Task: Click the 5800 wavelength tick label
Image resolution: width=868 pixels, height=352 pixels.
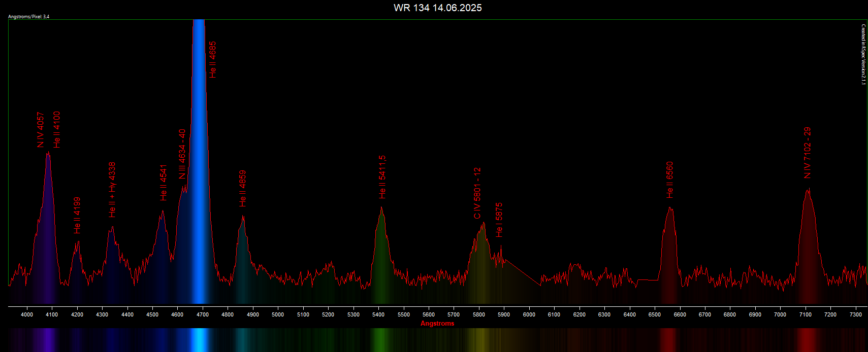Action: point(479,314)
